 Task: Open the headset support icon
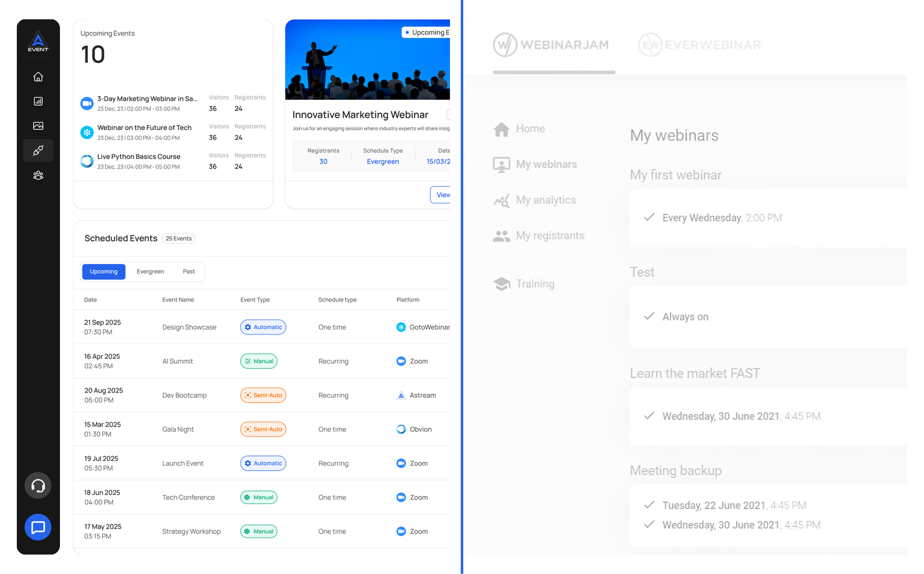38,486
